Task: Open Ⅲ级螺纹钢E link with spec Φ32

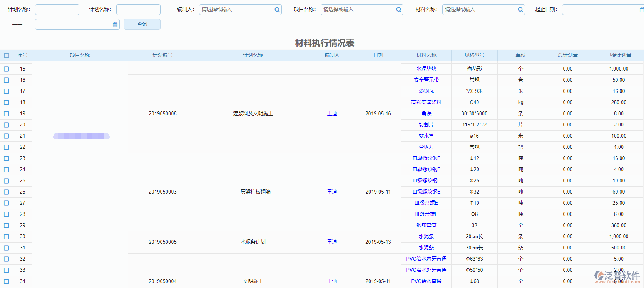Action: pyautogui.click(x=426, y=192)
